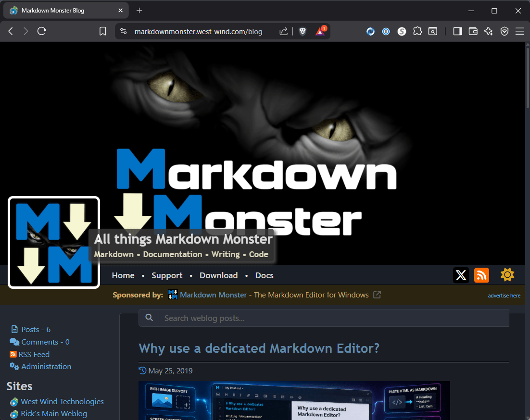Maximize the browser window

[x=494, y=11]
